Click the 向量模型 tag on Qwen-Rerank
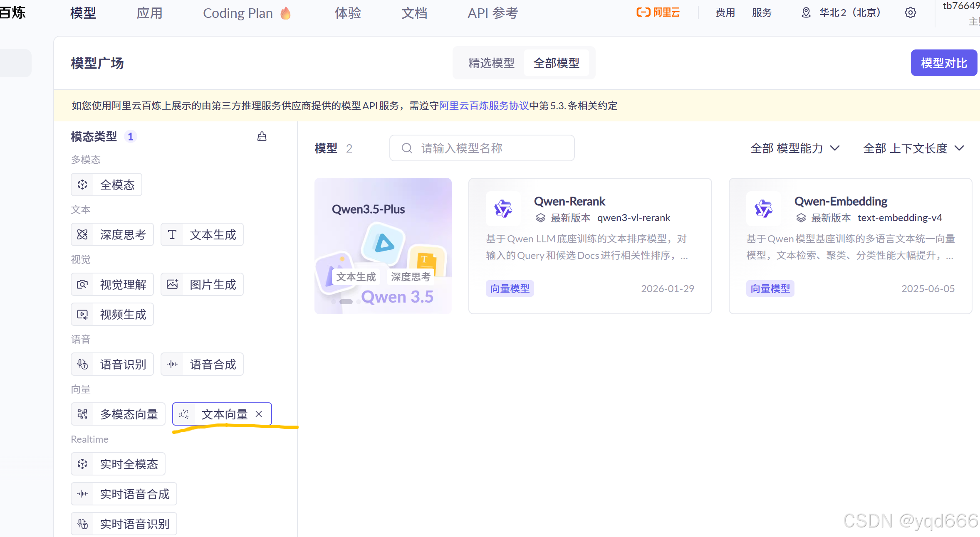980x537 pixels. point(510,288)
